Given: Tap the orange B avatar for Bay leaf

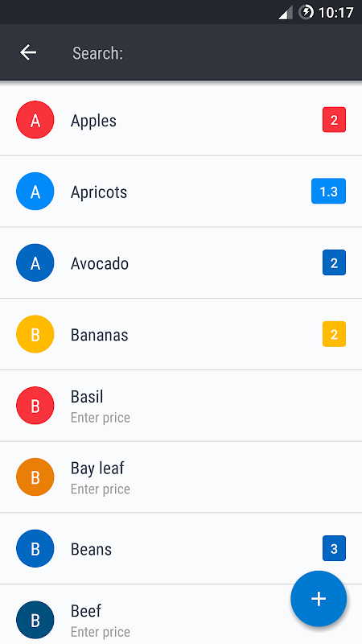Looking at the screenshot, I should pyautogui.click(x=35, y=477).
